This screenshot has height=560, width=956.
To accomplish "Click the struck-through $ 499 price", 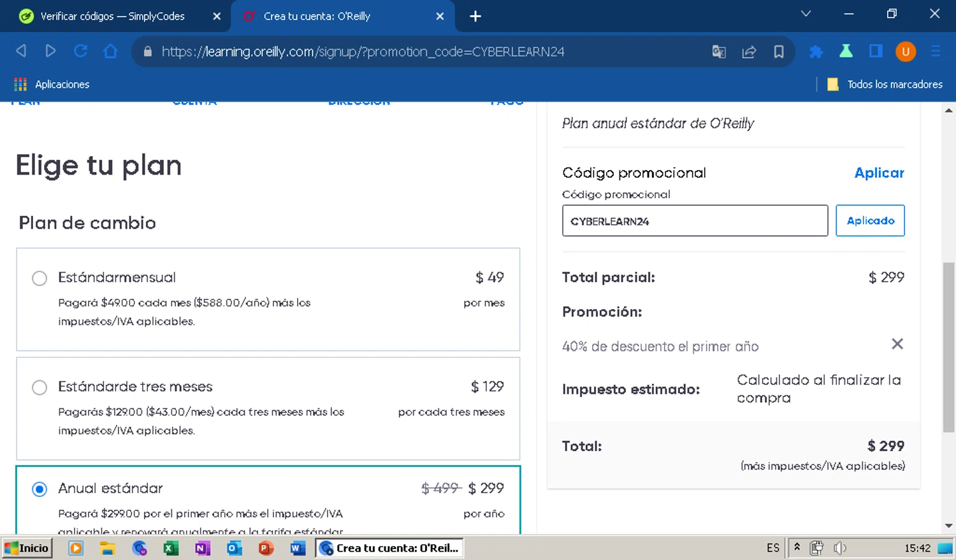I will click(x=441, y=488).
